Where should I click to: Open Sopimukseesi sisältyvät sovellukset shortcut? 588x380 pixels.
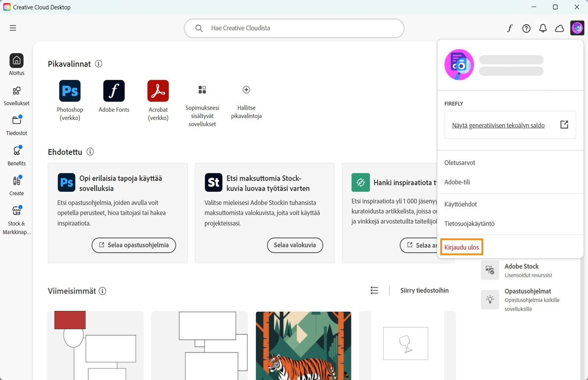(x=202, y=106)
